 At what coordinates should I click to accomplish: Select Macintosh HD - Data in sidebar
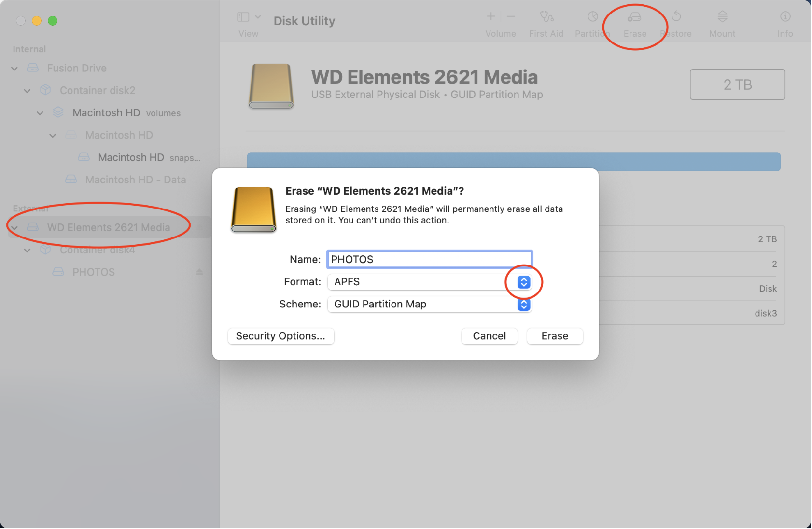click(x=135, y=180)
